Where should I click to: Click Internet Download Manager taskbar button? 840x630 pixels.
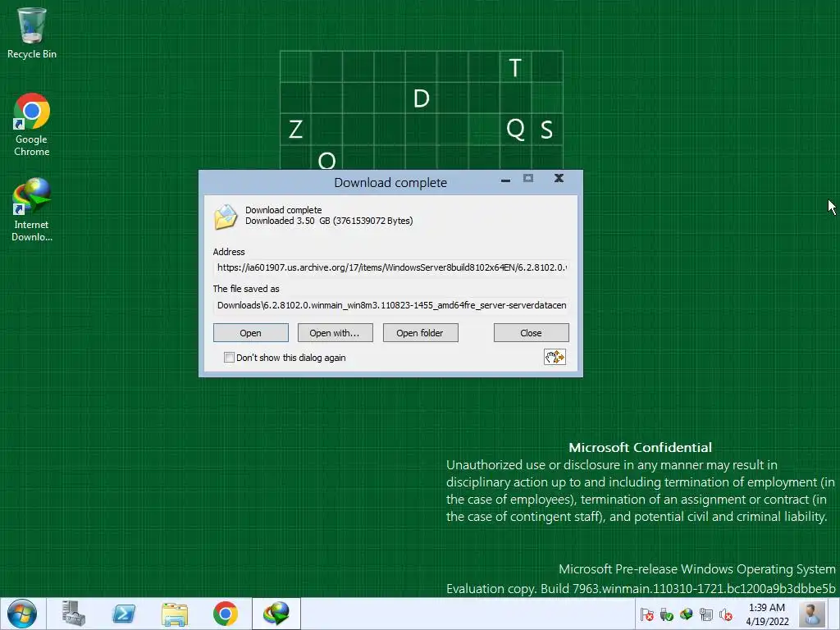point(276,614)
